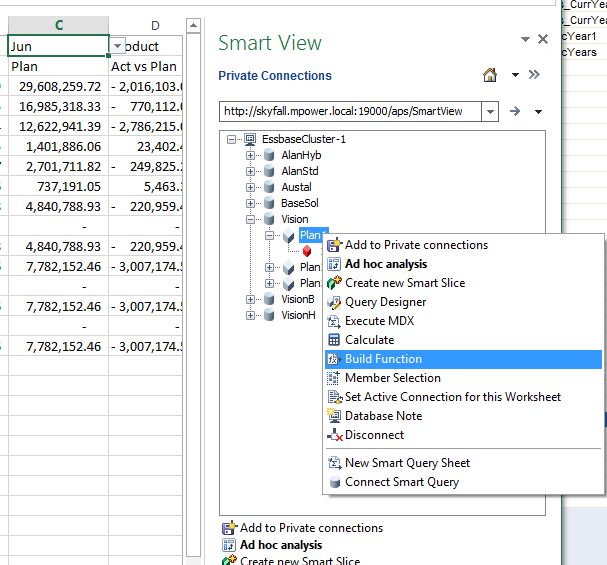Click the red cube icon under Plan1
The height and width of the screenshot is (565, 607).
point(307,251)
